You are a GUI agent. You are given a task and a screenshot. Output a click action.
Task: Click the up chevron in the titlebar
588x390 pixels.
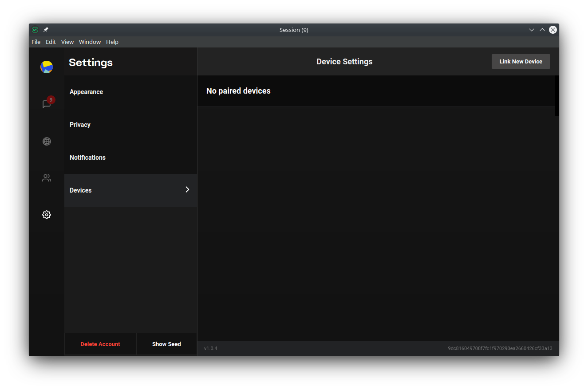tap(542, 29)
